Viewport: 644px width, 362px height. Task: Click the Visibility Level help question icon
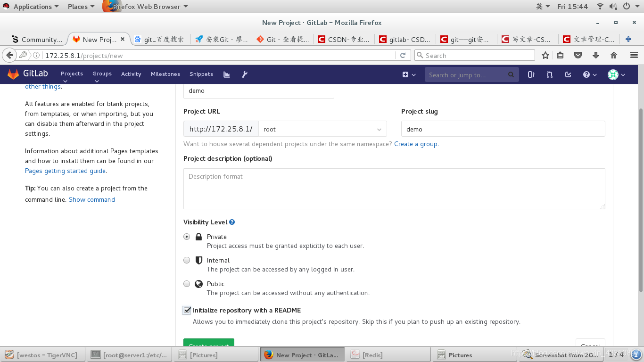click(x=232, y=222)
